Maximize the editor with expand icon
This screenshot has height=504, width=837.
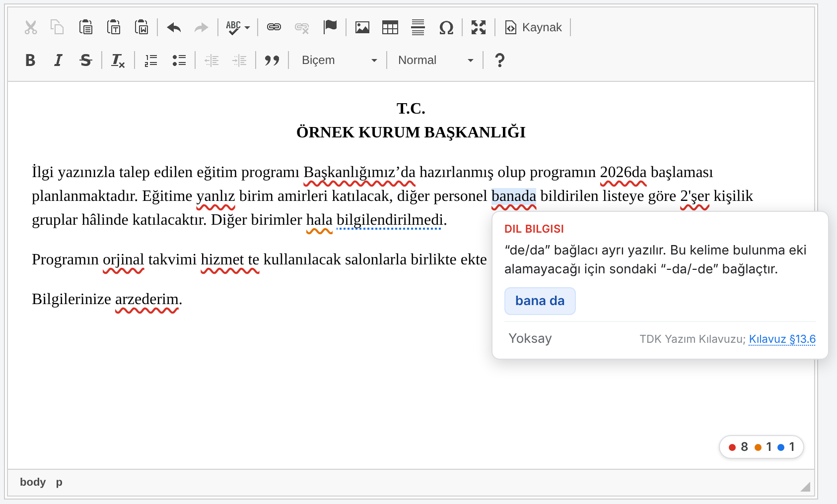click(479, 27)
